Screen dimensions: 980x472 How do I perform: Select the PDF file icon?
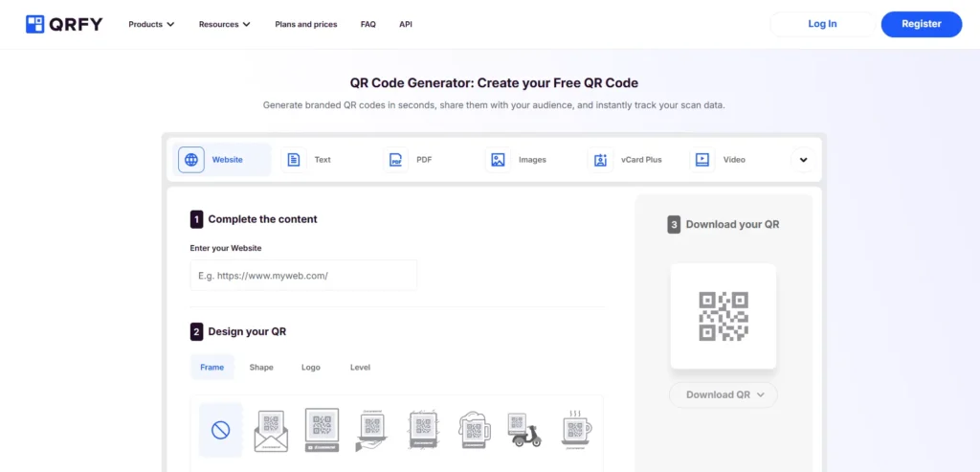[x=395, y=160]
